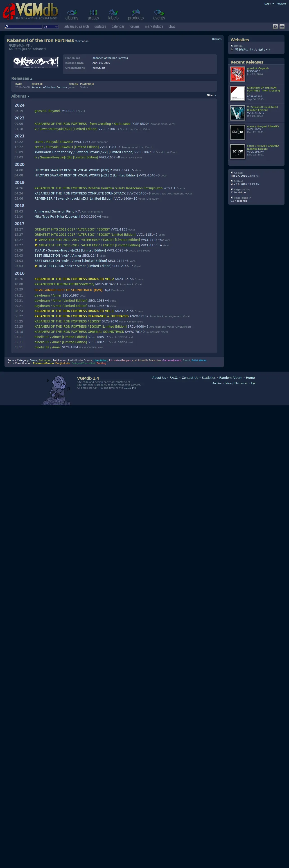Open KABANERI COMPLETE SOUNDTRACK album
This screenshot has height=868, width=289.
[80, 193]
